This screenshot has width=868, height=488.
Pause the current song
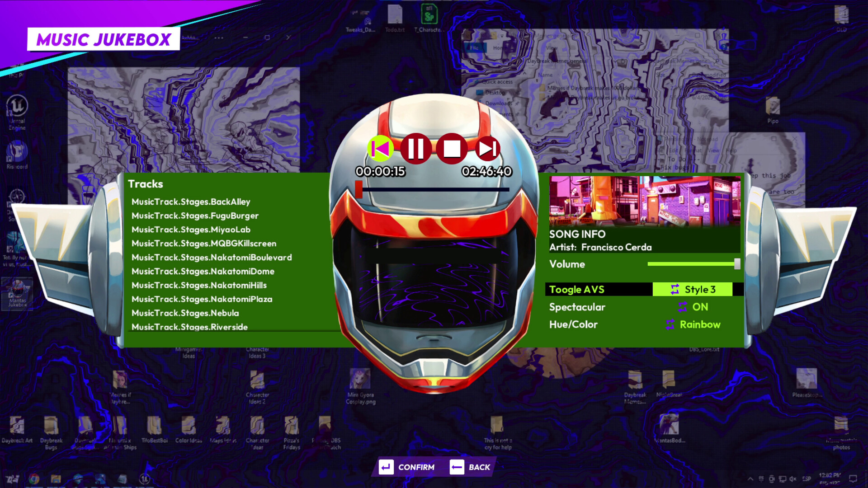415,148
